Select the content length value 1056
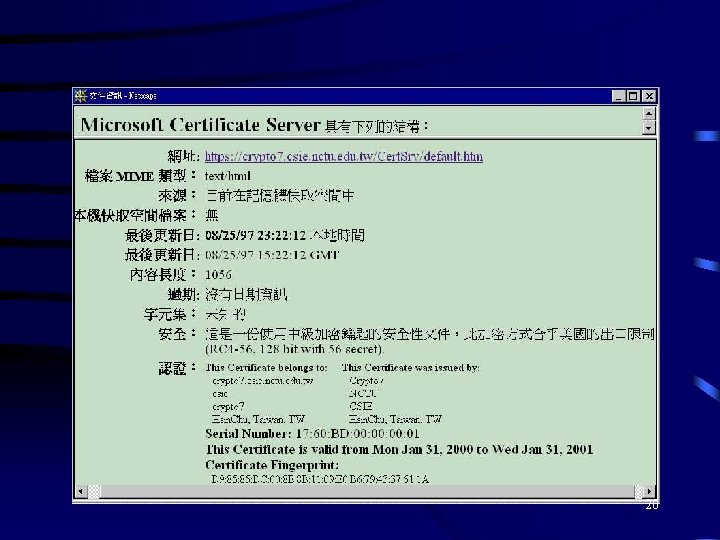This screenshot has width=720, height=540. point(218,275)
